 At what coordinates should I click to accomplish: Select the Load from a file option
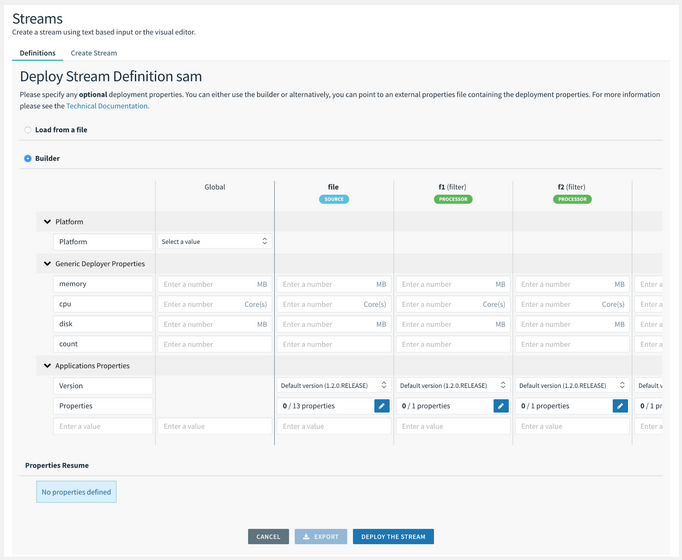pos(28,130)
